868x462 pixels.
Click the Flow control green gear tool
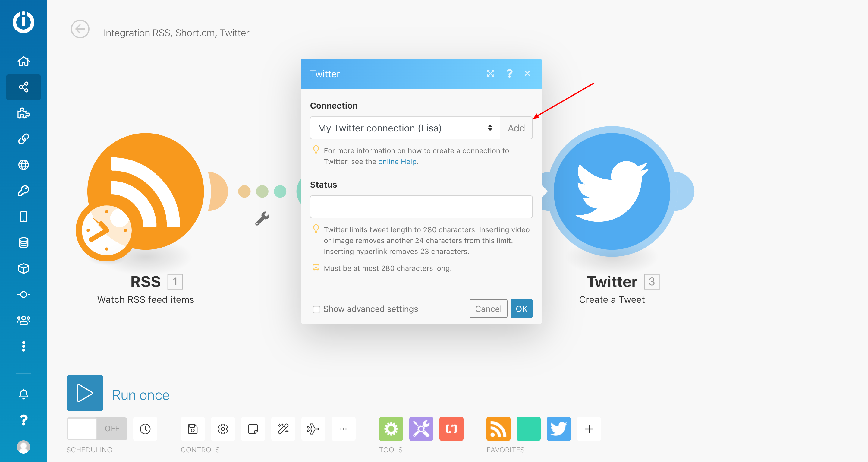coord(391,429)
